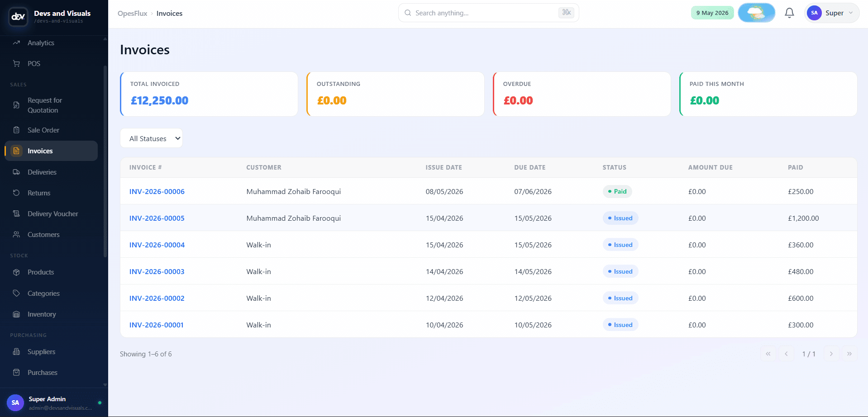This screenshot has height=417, width=868.
Task: Click the Inventory warehouse icon
Action: tap(16, 314)
